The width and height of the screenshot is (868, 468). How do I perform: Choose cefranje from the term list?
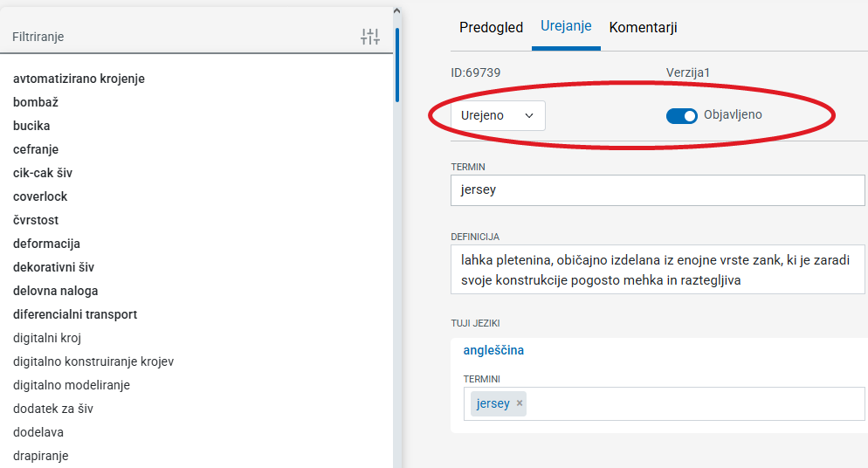click(x=36, y=149)
